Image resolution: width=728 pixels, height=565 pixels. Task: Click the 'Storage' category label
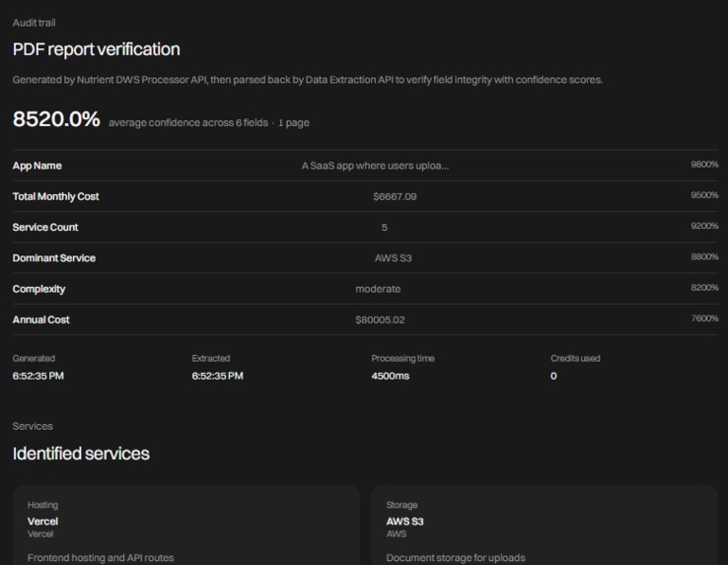point(402,505)
